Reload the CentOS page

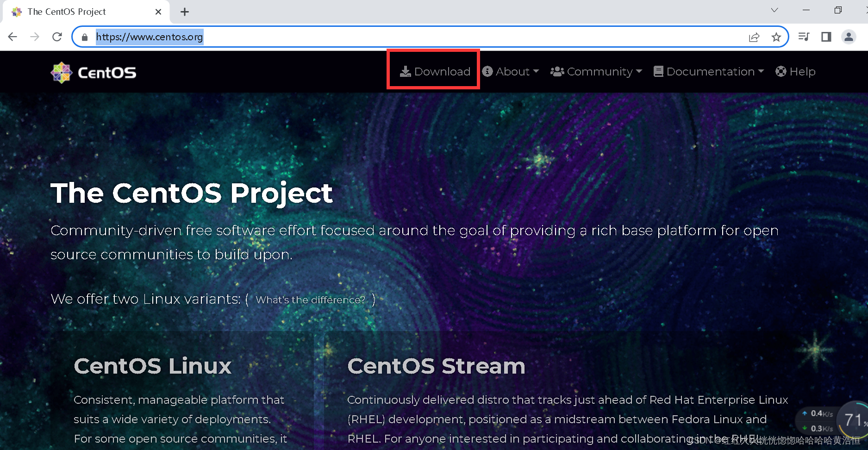click(x=57, y=37)
